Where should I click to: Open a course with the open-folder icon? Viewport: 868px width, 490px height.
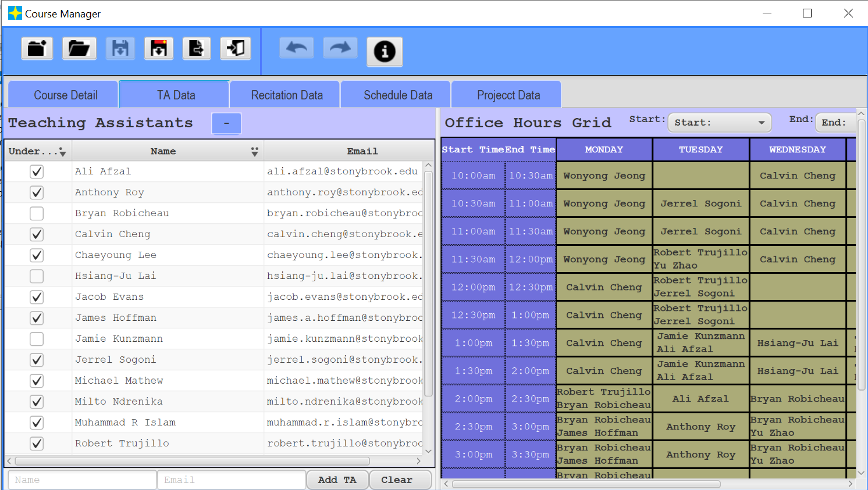click(x=79, y=48)
